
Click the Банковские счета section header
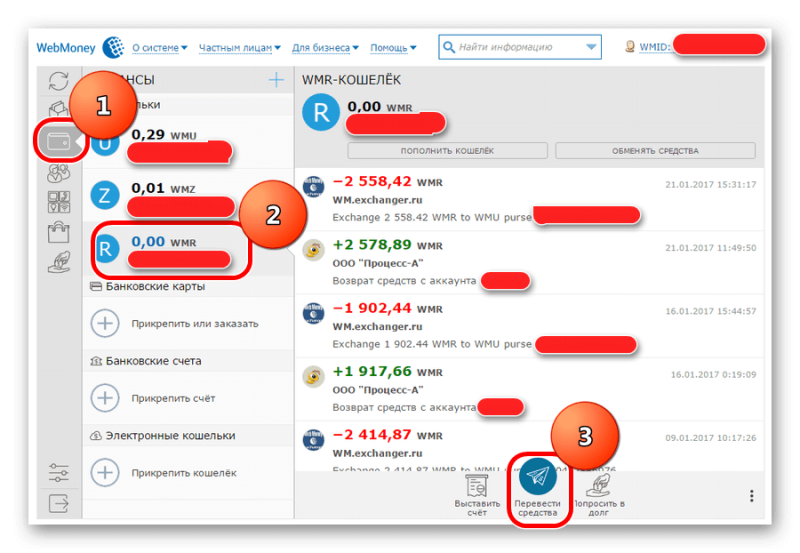(x=188, y=361)
